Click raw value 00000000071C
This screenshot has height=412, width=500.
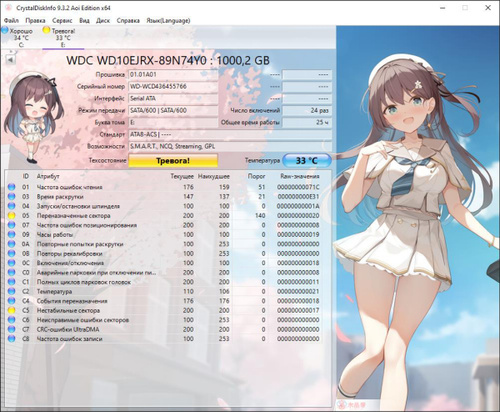298,187
